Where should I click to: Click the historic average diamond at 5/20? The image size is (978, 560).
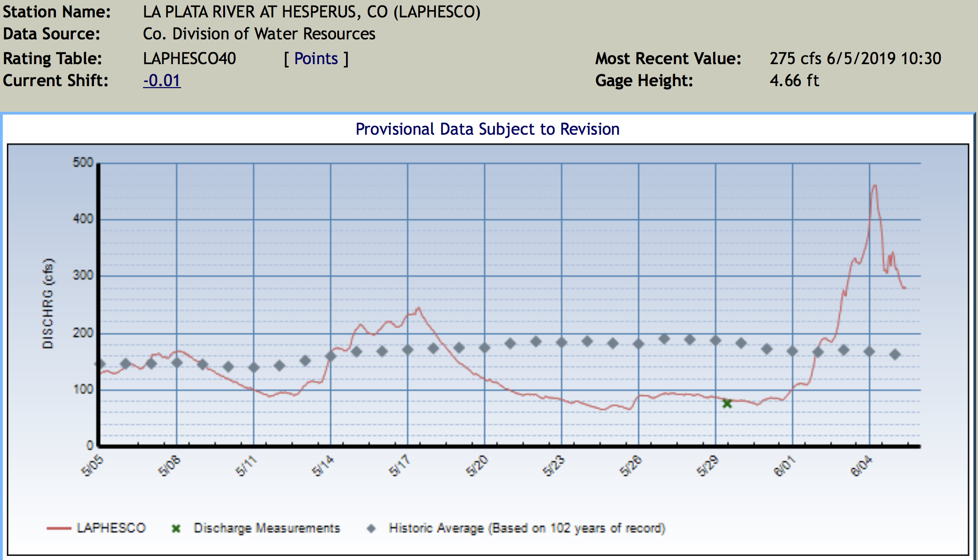pos(484,348)
